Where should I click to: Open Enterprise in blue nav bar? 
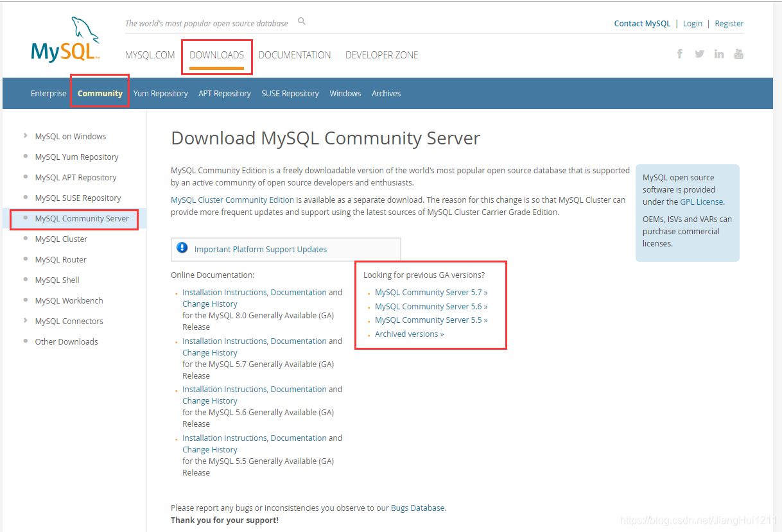(x=49, y=94)
